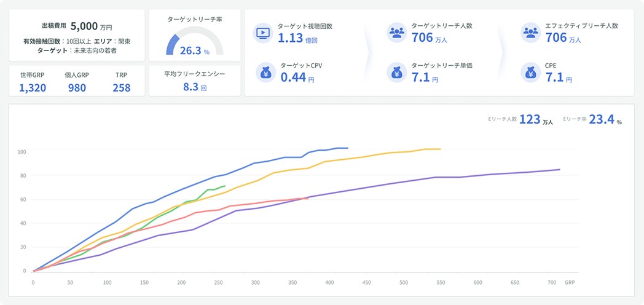This screenshot has height=305, width=644.
Task: Click the Eリーチ率 value 23.4 %
Action: [x=605, y=120]
